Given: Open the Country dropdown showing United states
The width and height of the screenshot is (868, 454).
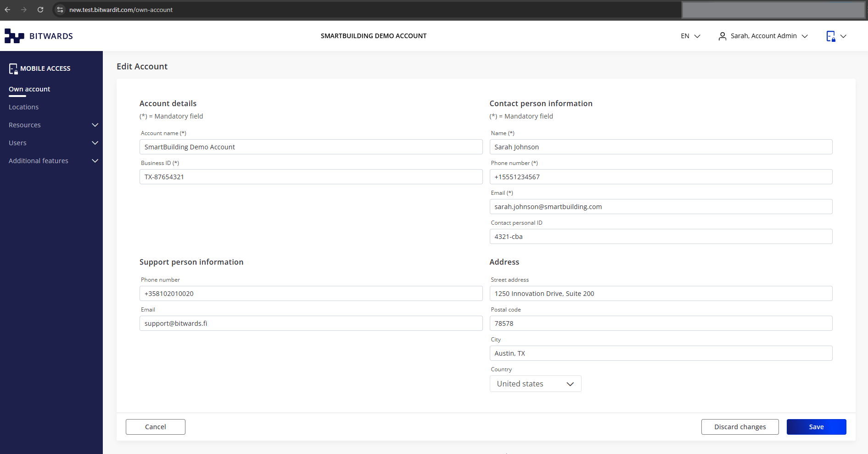Looking at the screenshot, I should coord(535,384).
